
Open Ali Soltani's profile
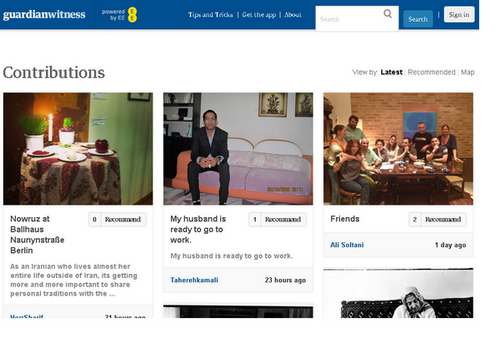(x=347, y=245)
